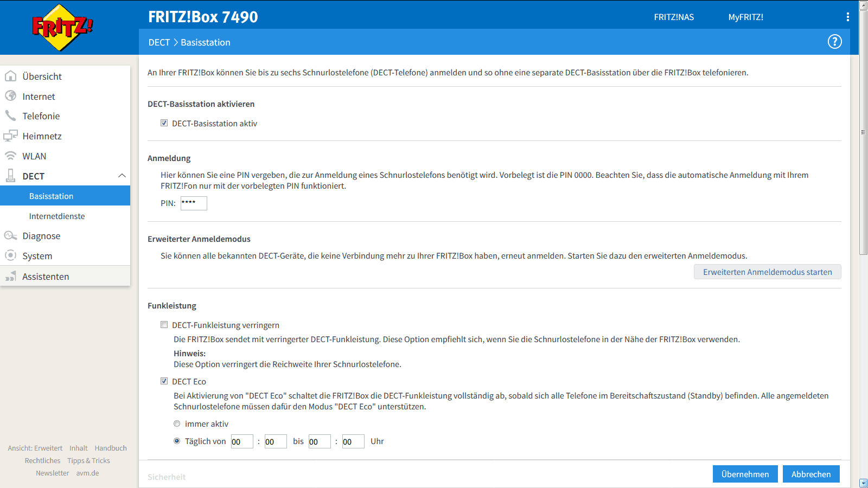Image resolution: width=868 pixels, height=488 pixels.
Task: Collapse the DECT menu chevron
Action: click(122, 176)
